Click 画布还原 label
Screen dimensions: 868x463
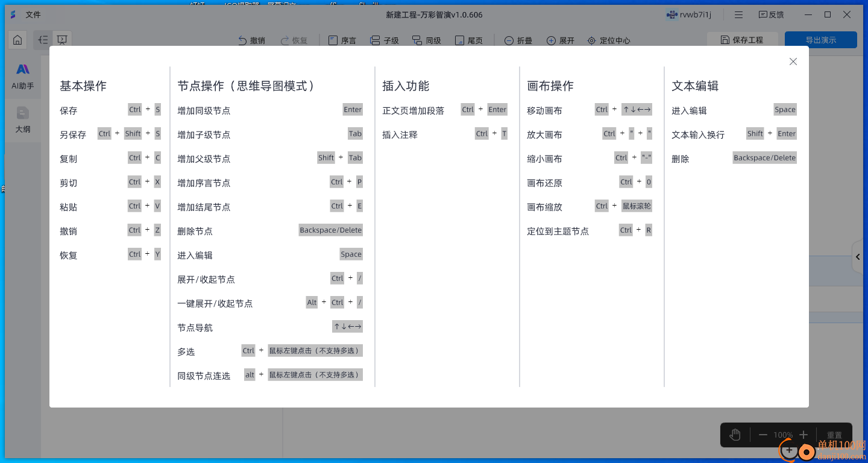point(544,183)
